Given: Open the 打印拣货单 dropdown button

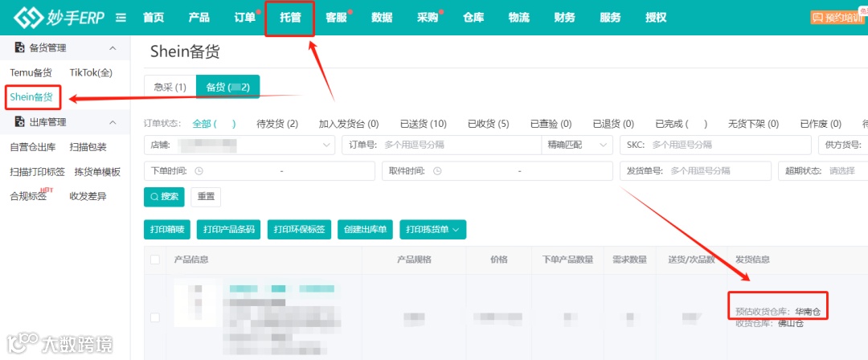Looking at the screenshot, I should [433, 229].
